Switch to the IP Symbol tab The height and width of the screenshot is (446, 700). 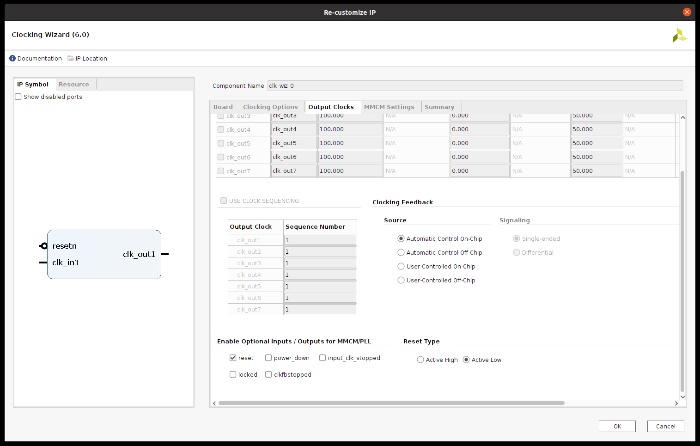tap(33, 84)
